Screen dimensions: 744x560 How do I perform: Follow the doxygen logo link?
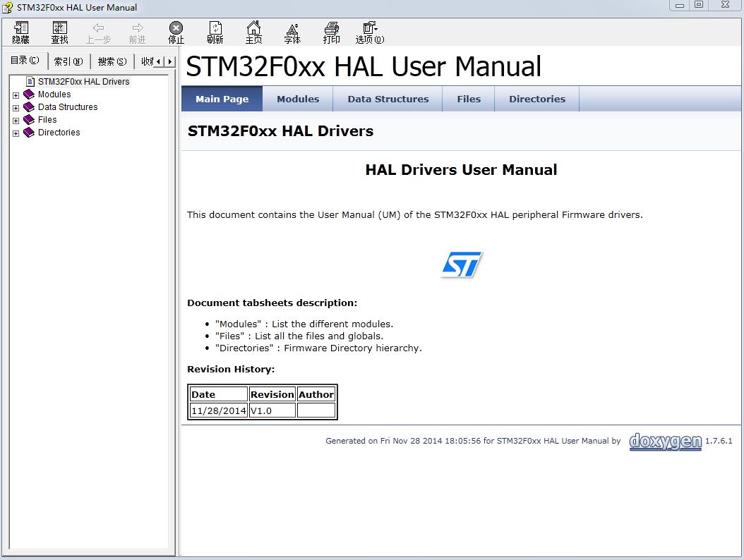[x=665, y=442]
